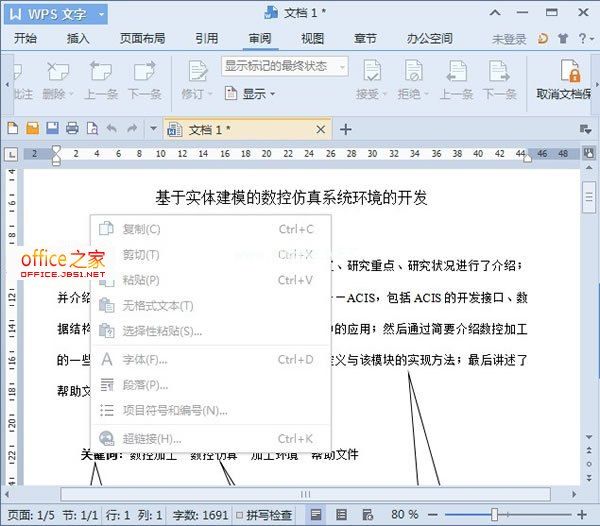600x526 pixels.
Task: Click the 未登录 login link
Action: 508,39
